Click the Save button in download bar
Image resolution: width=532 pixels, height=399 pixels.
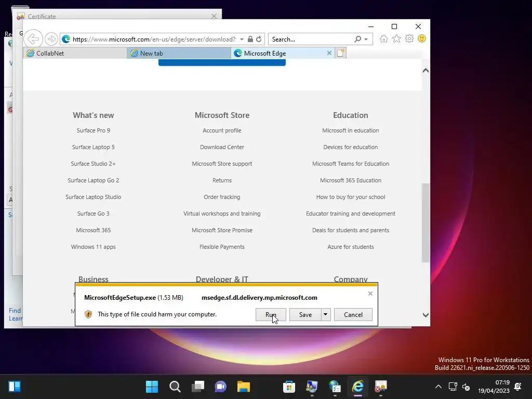click(305, 314)
